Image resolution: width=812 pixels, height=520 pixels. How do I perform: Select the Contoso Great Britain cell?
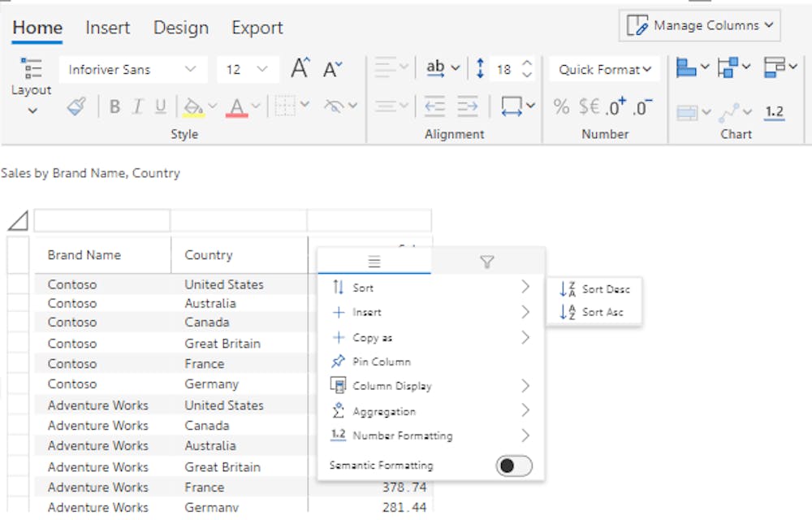[222, 344]
